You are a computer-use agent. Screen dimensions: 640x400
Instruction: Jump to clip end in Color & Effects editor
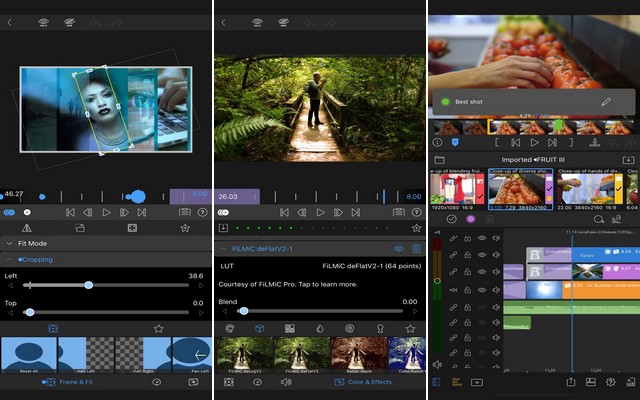356,212
